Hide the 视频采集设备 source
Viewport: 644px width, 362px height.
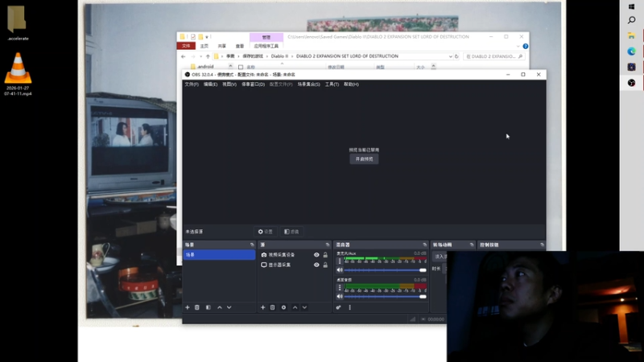tap(316, 255)
